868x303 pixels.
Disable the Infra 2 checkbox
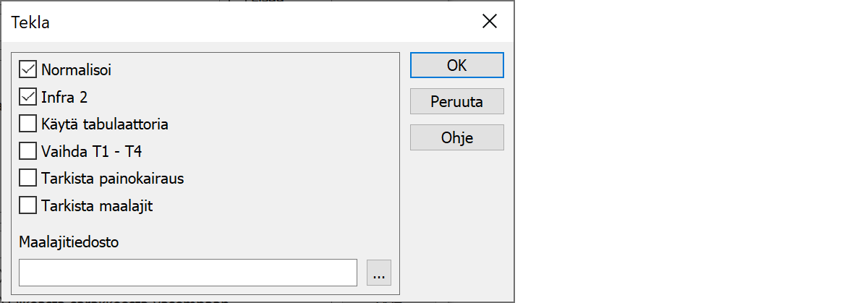pyautogui.click(x=28, y=97)
